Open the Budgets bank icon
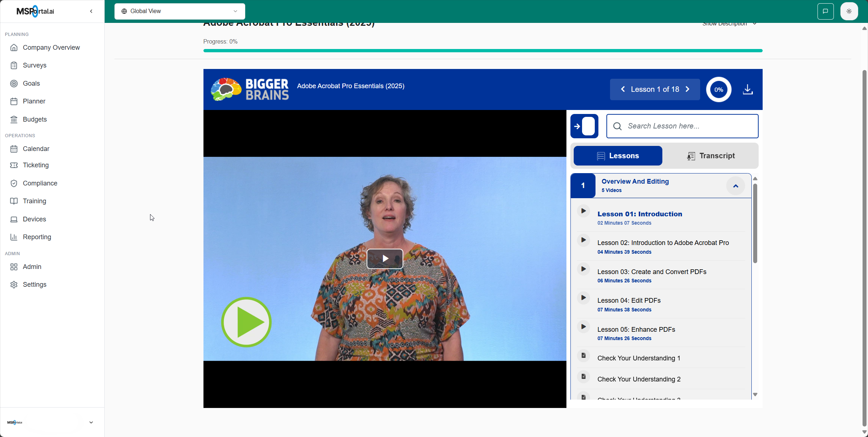 (14, 119)
